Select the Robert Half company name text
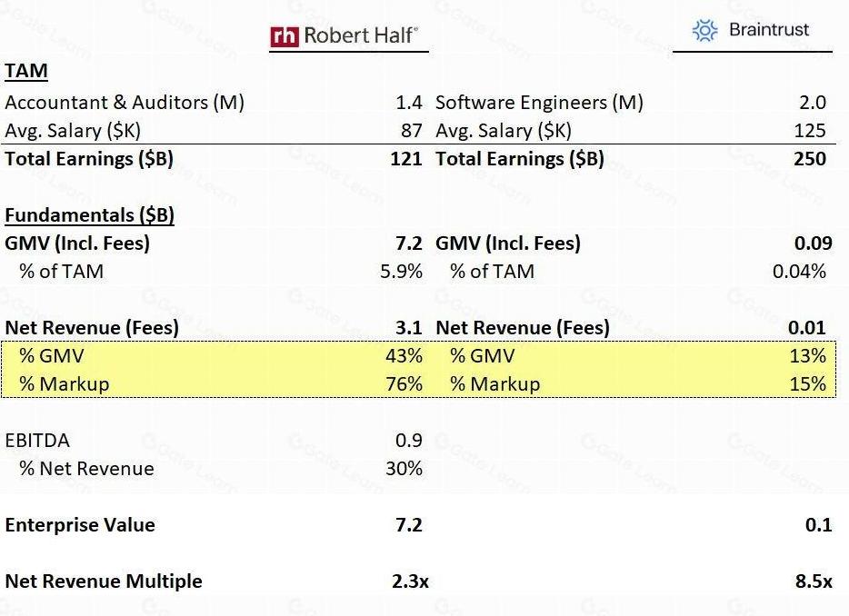This screenshot has width=849, height=616. pos(361,36)
